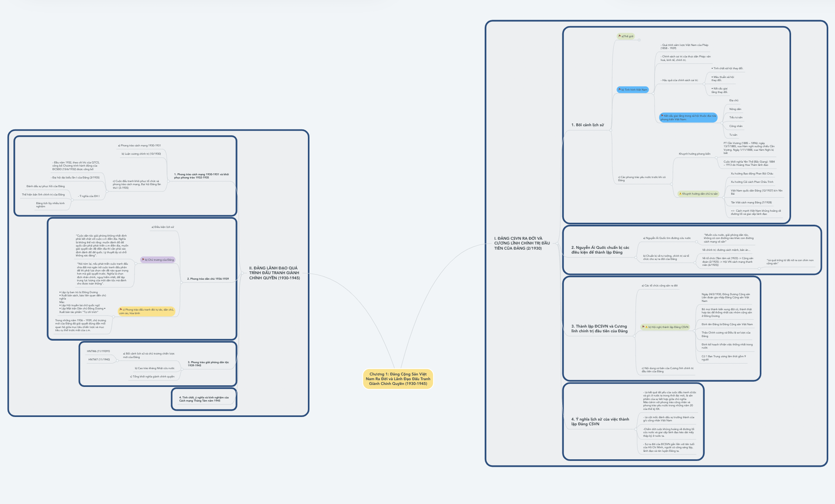Viewport: 835px width, 504px height.
Task: Select '4. Tính chất, ý nghĩa và kinh nghiệm' topic
Action: point(204,399)
